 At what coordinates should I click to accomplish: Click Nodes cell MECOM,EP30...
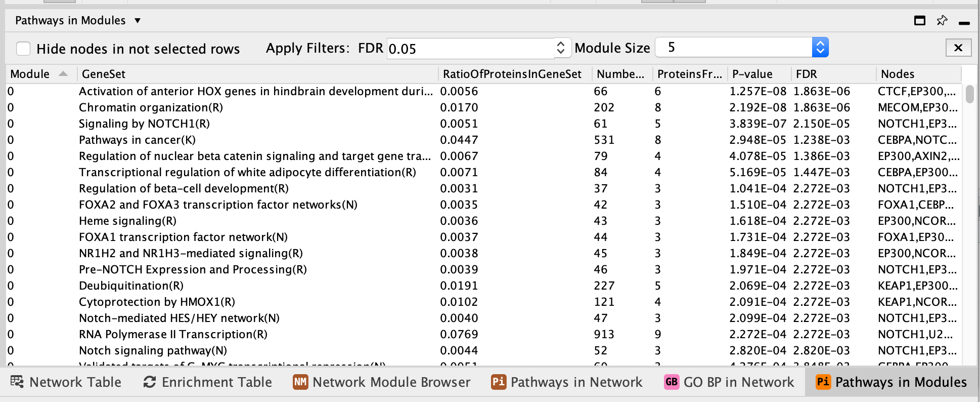[918, 107]
